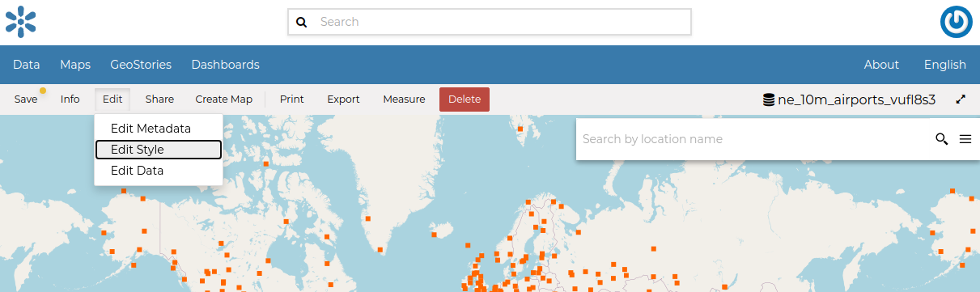Collapse the Edit dropdown

click(x=112, y=99)
